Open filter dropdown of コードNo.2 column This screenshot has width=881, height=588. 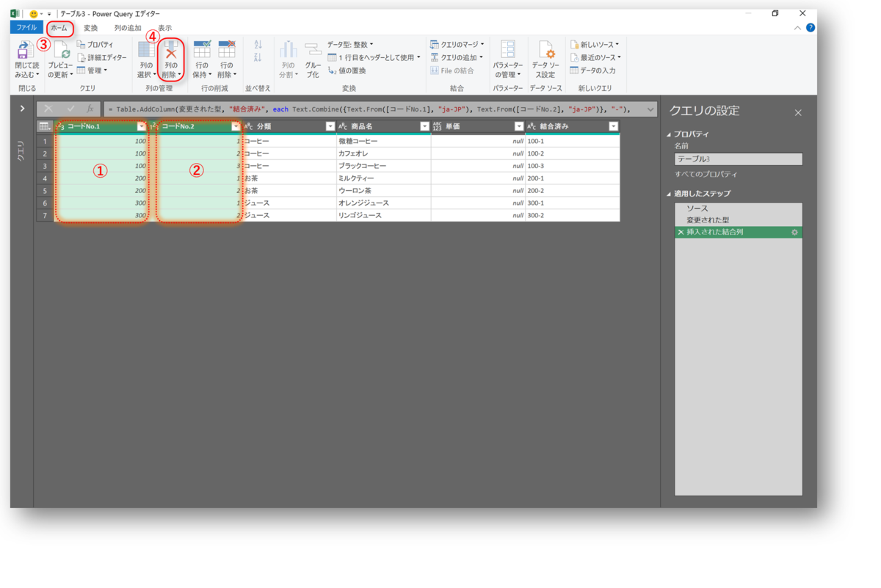pyautogui.click(x=236, y=126)
